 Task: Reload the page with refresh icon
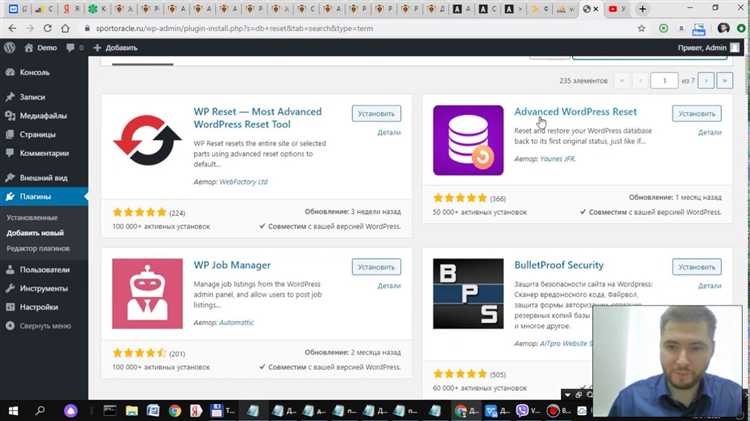coord(47,28)
